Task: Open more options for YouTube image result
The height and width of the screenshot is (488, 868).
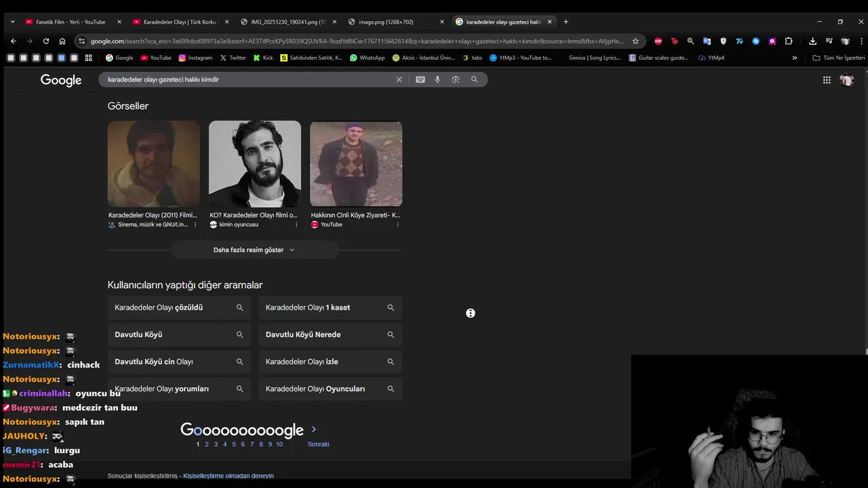Action: (x=397, y=224)
